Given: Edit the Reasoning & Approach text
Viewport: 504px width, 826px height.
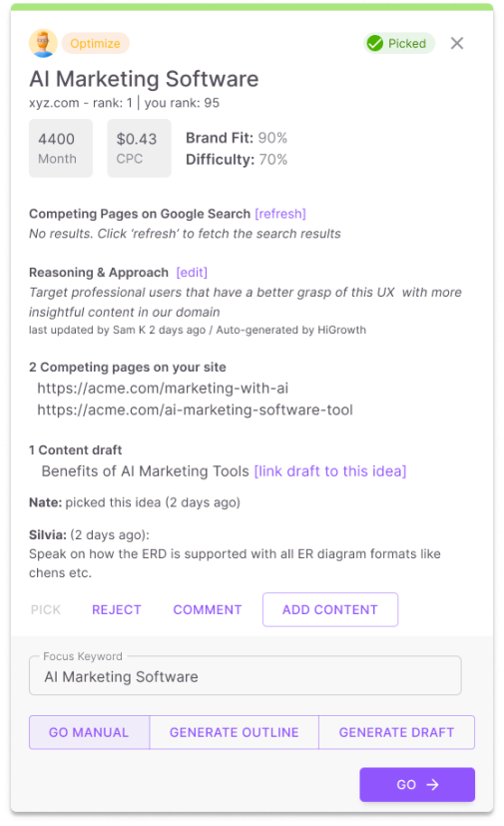Looking at the screenshot, I should click(x=192, y=273).
